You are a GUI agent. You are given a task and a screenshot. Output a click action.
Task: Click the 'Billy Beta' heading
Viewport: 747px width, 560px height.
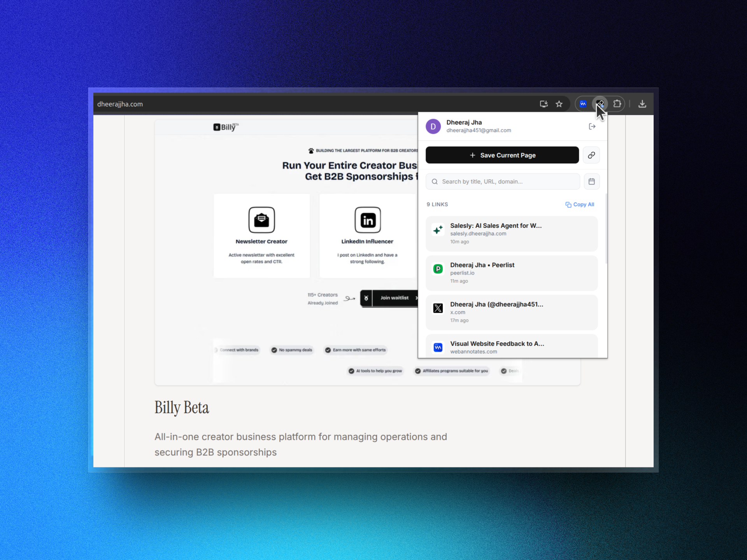pyautogui.click(x=182, y=408)
